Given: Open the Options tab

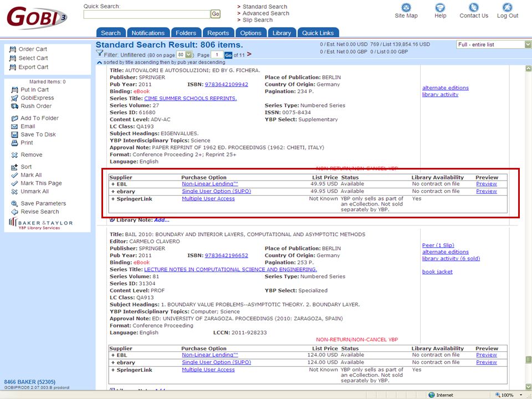Looking at the screenshot, I should tap(250, 33).
